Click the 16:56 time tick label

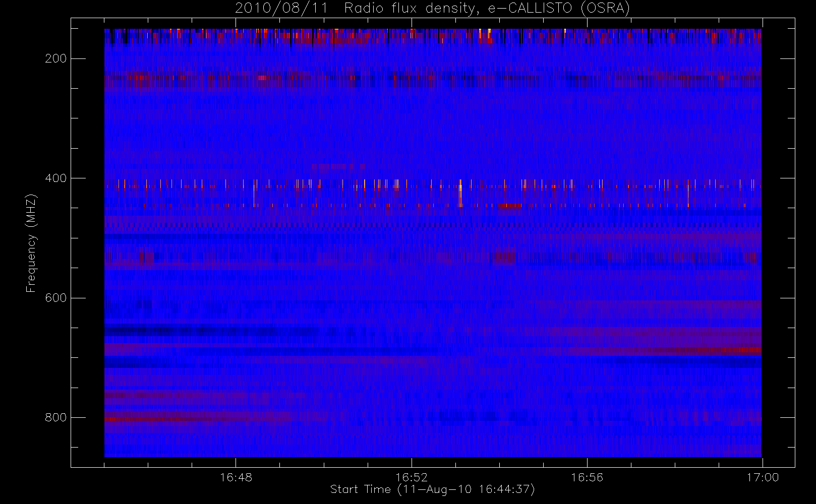pos(587,477)
